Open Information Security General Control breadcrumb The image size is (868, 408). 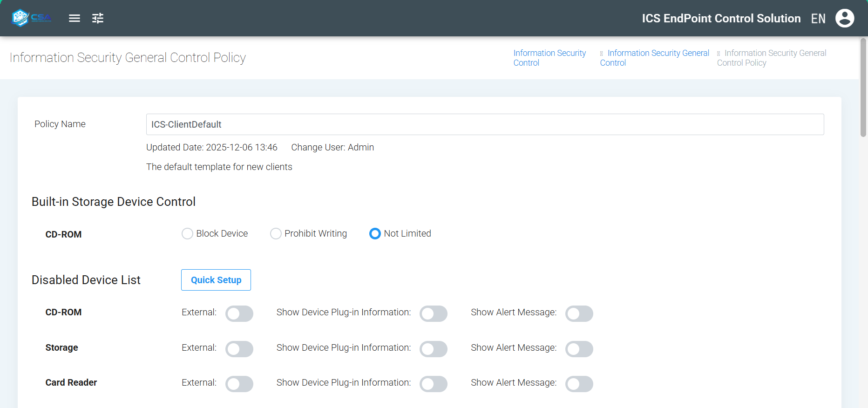[654, 58]
